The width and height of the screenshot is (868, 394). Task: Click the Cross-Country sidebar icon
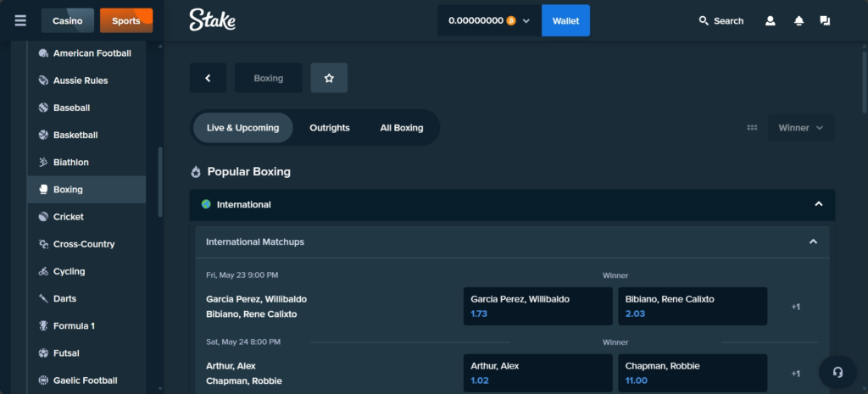43,244
